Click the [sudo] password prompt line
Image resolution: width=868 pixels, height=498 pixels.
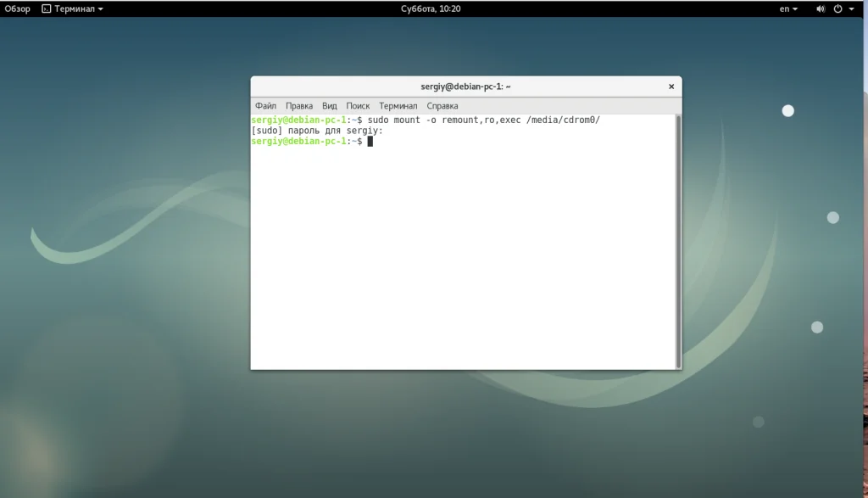tap(318, 131)
